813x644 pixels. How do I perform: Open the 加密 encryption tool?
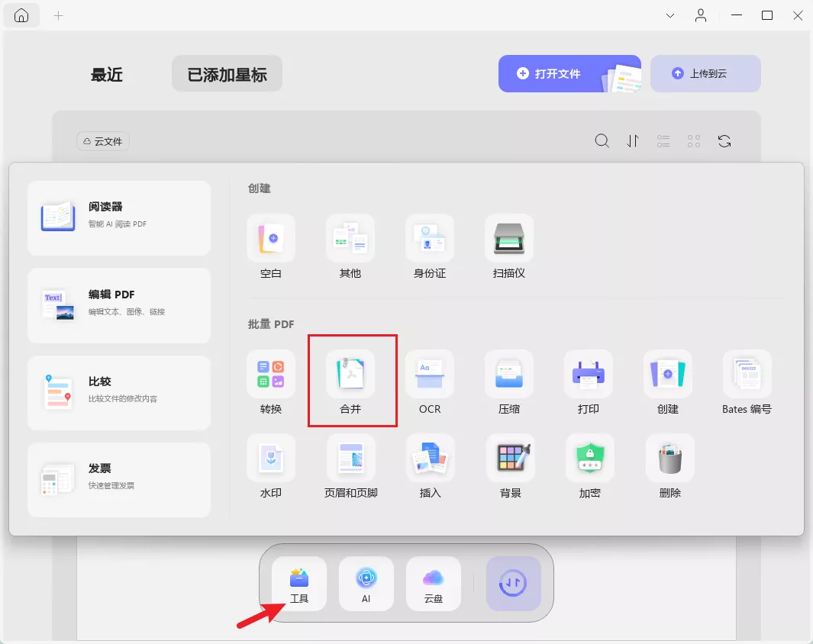pos(589,465)
